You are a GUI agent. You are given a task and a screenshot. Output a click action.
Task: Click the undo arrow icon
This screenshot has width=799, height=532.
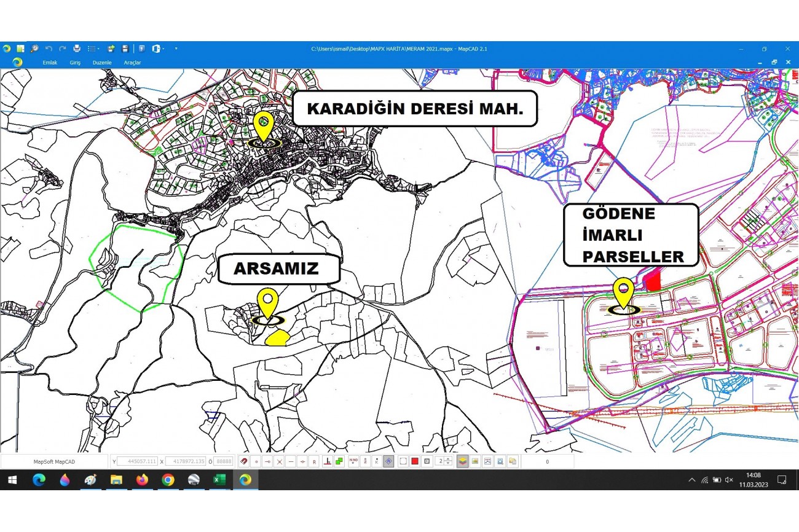pyautogui.click(x=49, y=49)
